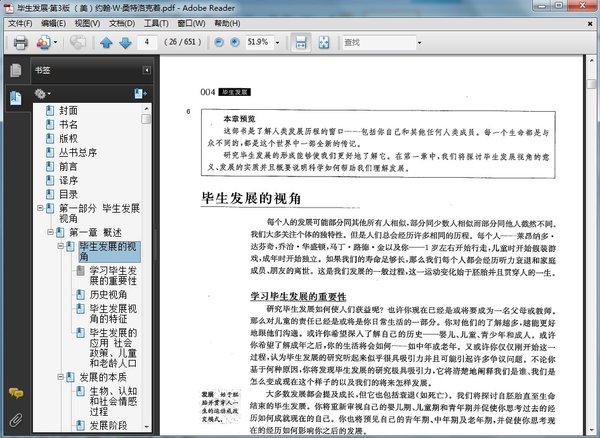600x438 pixels.
Task: Collapse the 第一部分 毕生发展视角 bookmark node
Action: tap(40, 208)
